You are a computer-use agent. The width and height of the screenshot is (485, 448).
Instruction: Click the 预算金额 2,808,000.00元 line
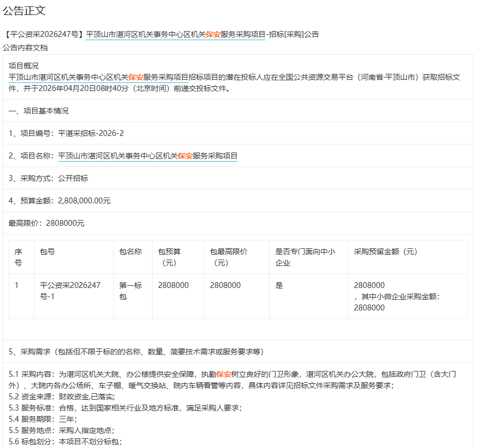click(59, 201)
